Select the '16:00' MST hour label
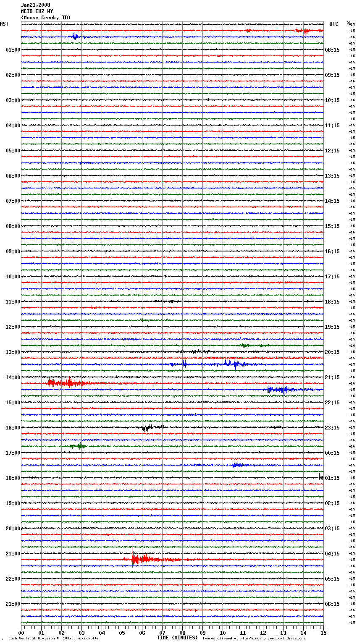The height and width of the screenshot is (644, 357). click(x=13, y=428)
